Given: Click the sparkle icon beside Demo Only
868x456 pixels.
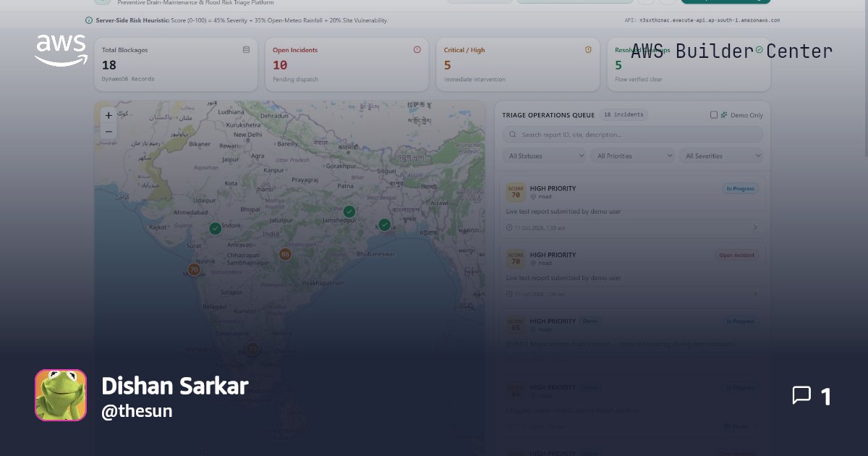Looking at the screenshot, I should tap(724, 115).
